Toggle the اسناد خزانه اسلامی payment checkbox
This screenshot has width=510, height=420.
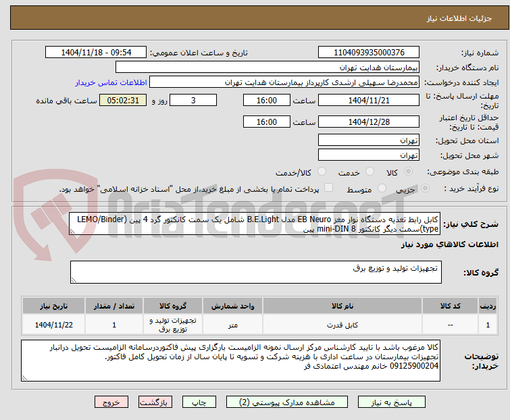(x=329, y=188)
